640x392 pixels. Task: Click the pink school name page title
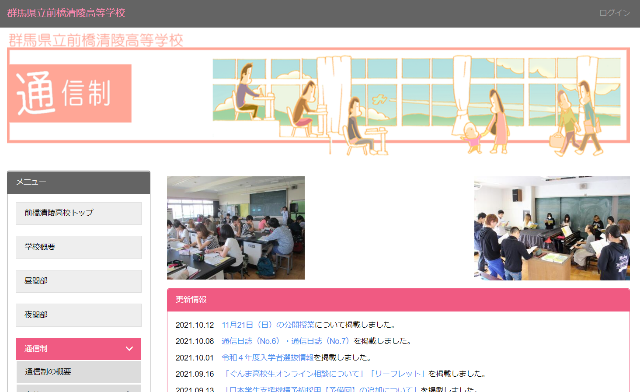point(96,40)
